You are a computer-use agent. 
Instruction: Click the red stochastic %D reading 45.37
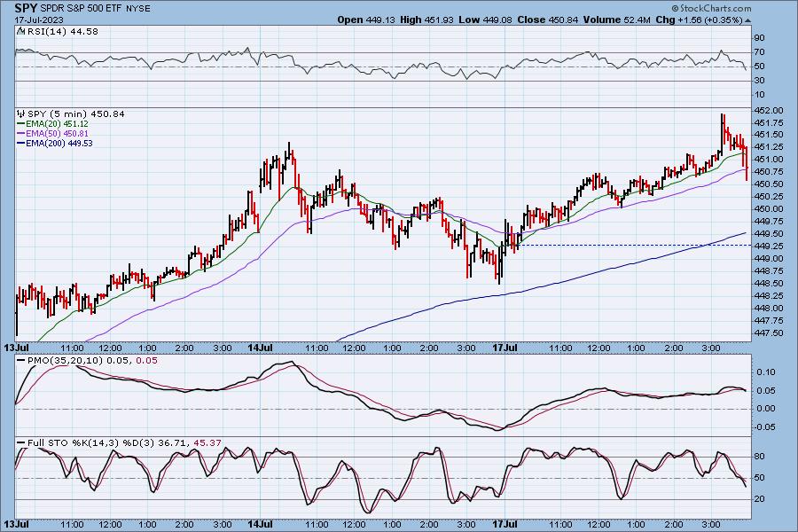[207, 443]
